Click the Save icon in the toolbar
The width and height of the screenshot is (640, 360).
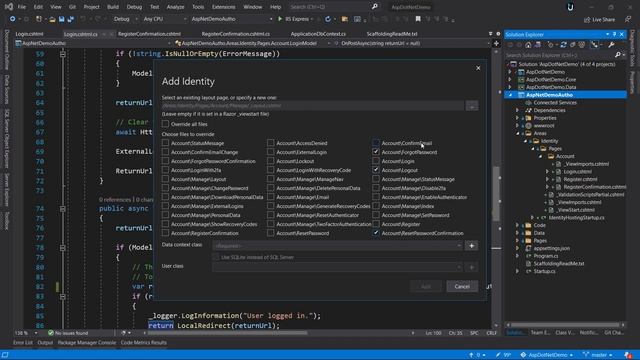pos(62,19)
